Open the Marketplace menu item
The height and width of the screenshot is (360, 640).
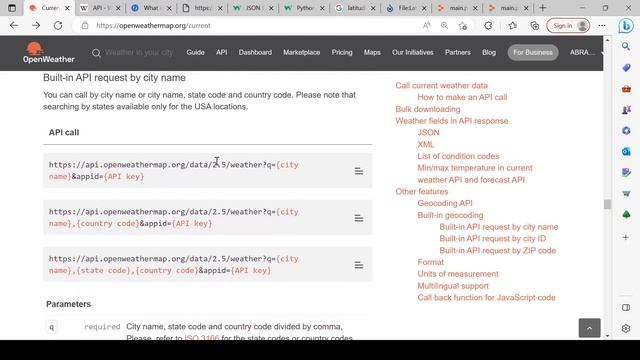click(x=302, y=52)
